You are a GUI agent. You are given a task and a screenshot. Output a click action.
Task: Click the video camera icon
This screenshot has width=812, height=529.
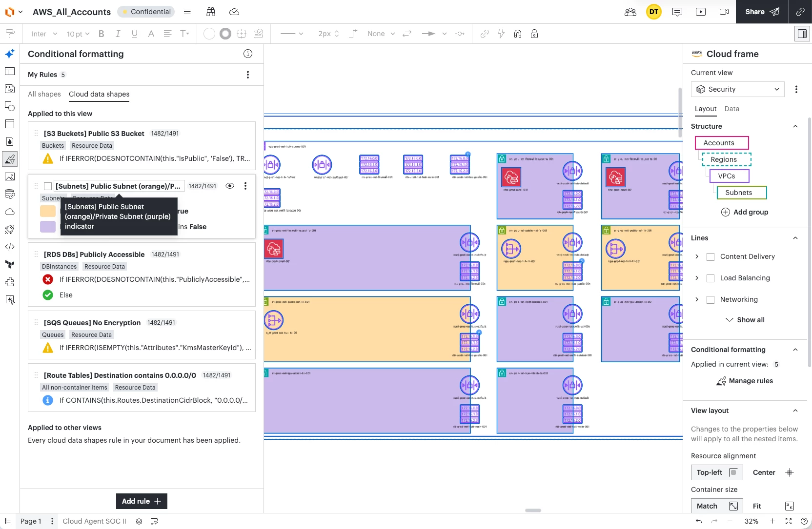[x=724, y=12]
